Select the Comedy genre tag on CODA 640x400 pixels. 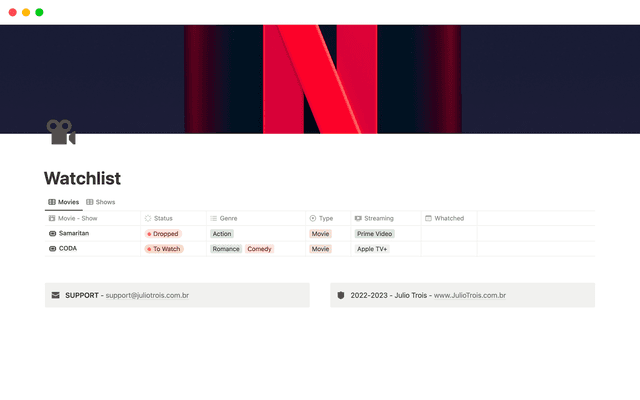(259, 249)
